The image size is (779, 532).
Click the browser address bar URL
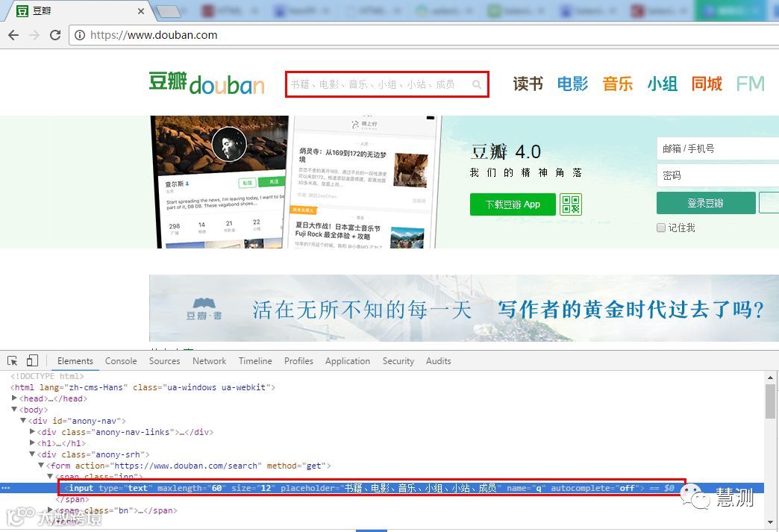(x=154, y=35)
